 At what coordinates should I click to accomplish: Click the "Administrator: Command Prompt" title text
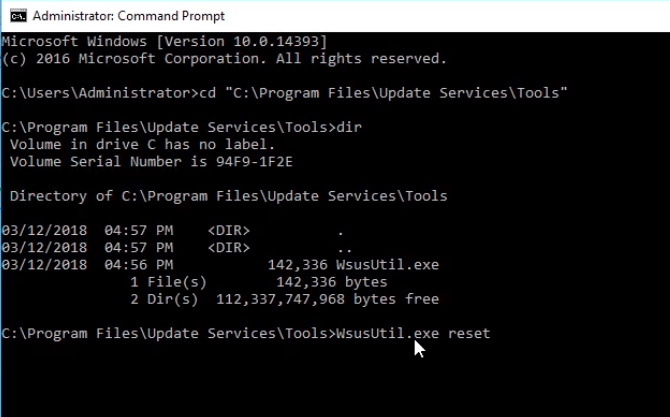pos(129,16)
